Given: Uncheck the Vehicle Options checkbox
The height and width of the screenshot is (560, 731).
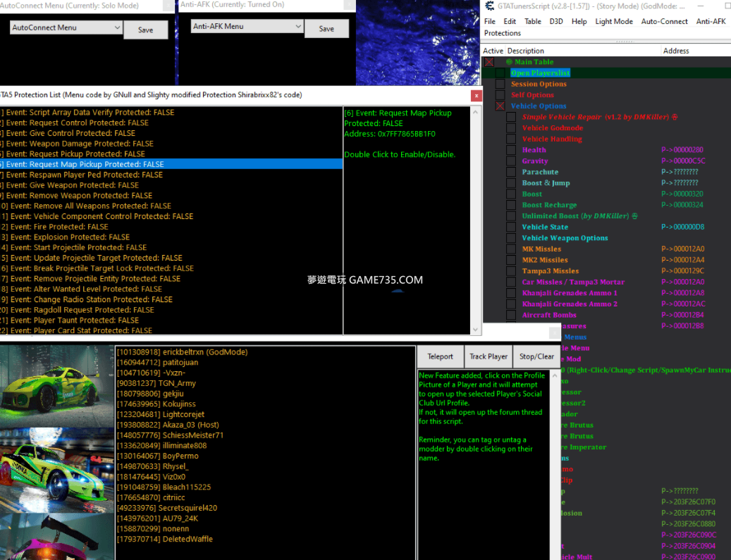Looking at the screenshot, I should [500, 106].
